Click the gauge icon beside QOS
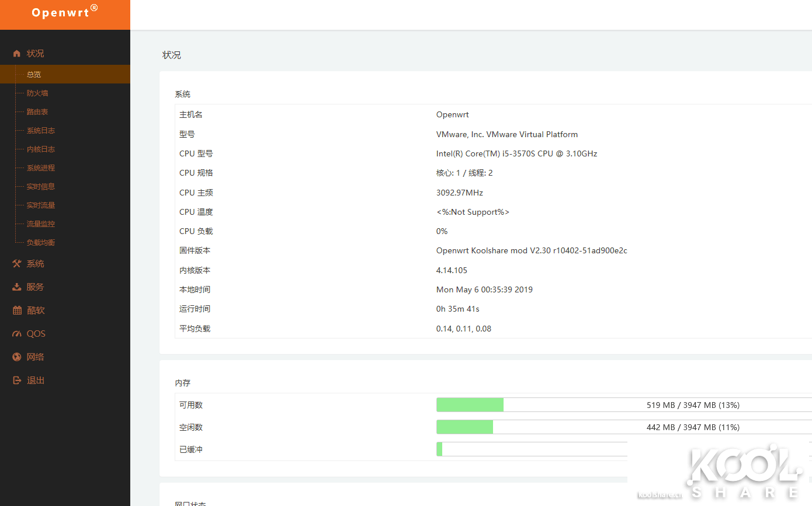This screenshot has height=506, width=812. [17, 334]
